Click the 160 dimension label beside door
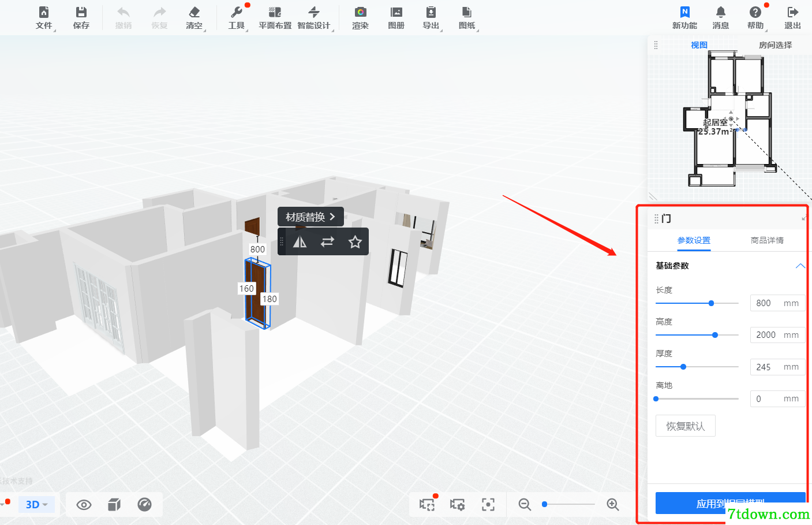Viewport: 812px width, 525px height. point(246,289)
